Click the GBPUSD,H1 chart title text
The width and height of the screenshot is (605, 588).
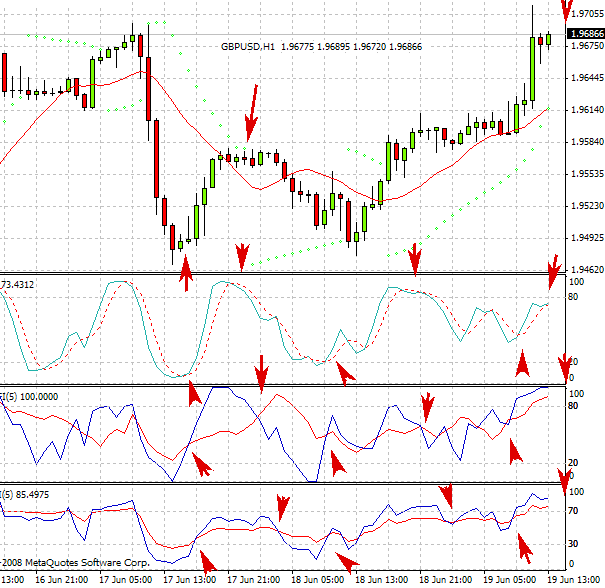(x=249, y=46)
